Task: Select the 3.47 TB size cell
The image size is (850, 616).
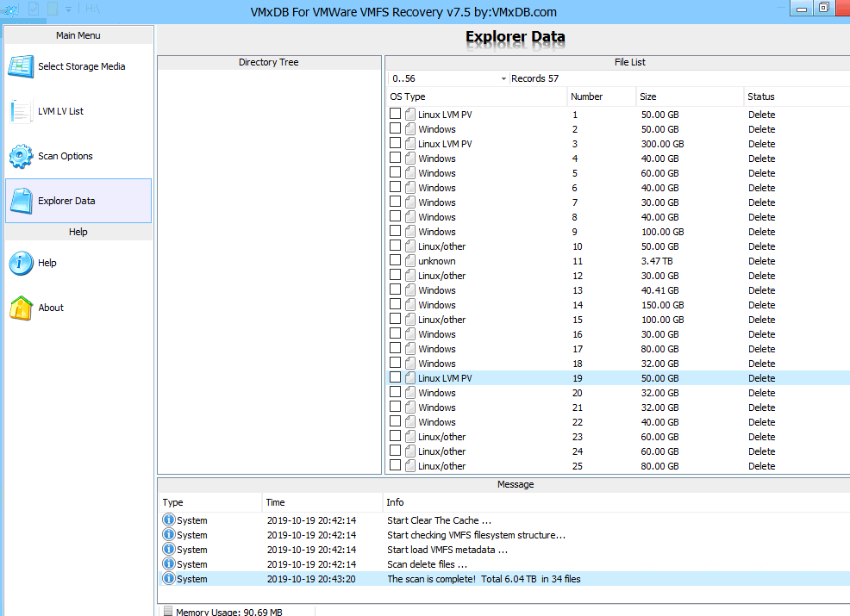Action: coord(657,261)
